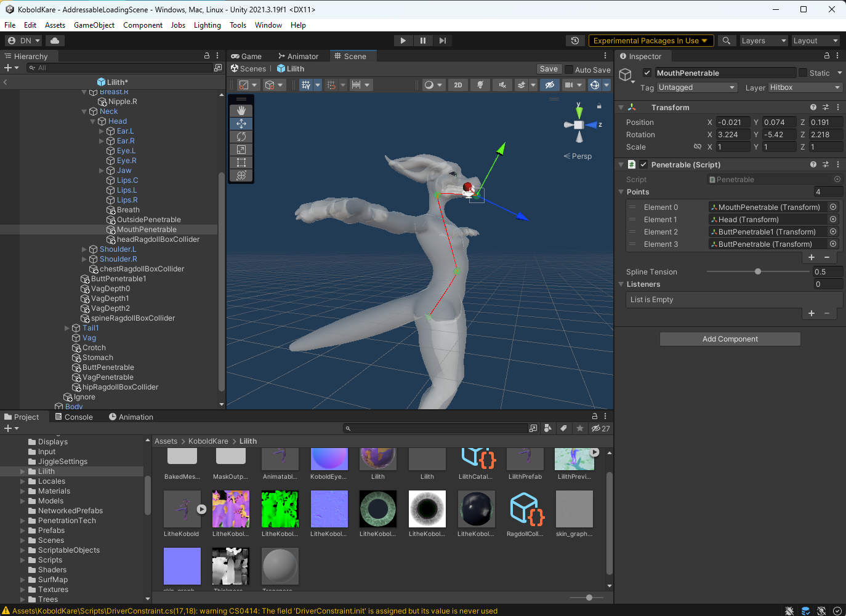This screenshot has height=616, width=846.
Task: Adjust the Spline Tension slider
Action: point(758,271)
